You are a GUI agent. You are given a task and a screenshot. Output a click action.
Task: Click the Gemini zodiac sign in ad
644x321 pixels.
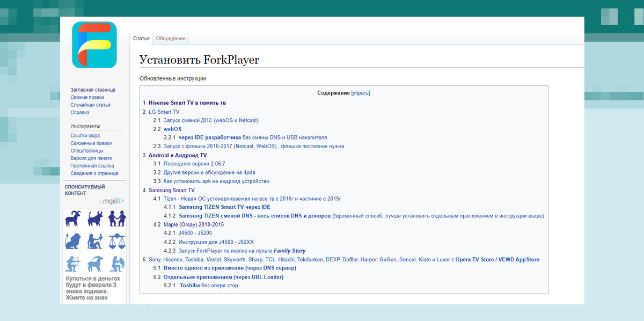(116, 218)
